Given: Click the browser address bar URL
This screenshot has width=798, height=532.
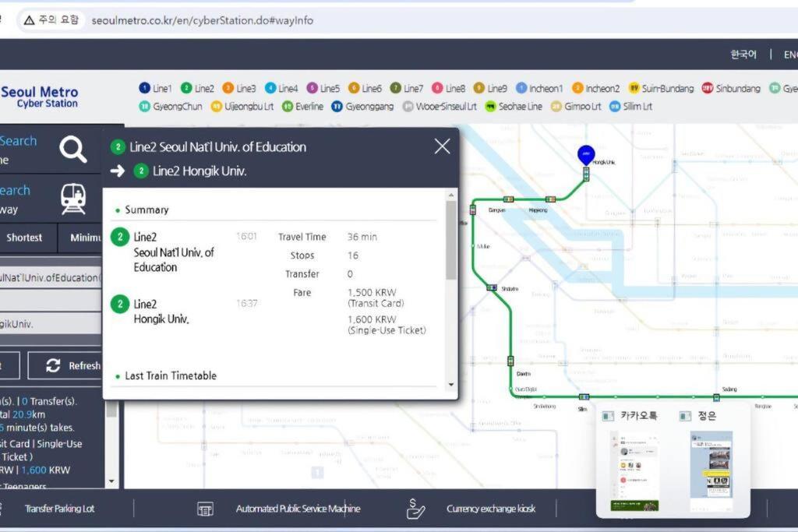Looking at the screenshot, I should (203, 20).
